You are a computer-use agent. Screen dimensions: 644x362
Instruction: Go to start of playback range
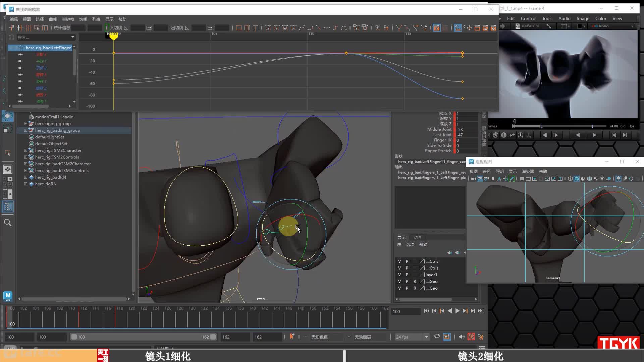tap(426, 311)
